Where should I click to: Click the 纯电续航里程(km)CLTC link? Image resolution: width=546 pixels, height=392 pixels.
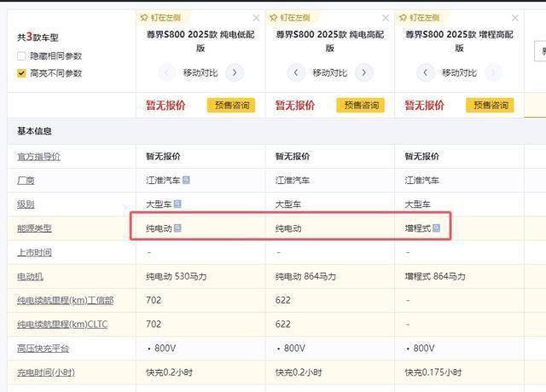[x=64, y=324]
